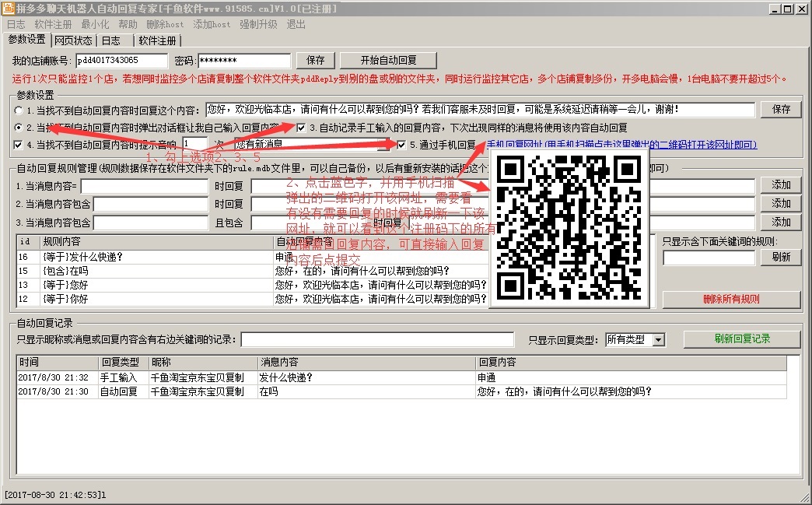
Task: Click the QR code image
Action: pyautogui.click(x=569, y=229)
